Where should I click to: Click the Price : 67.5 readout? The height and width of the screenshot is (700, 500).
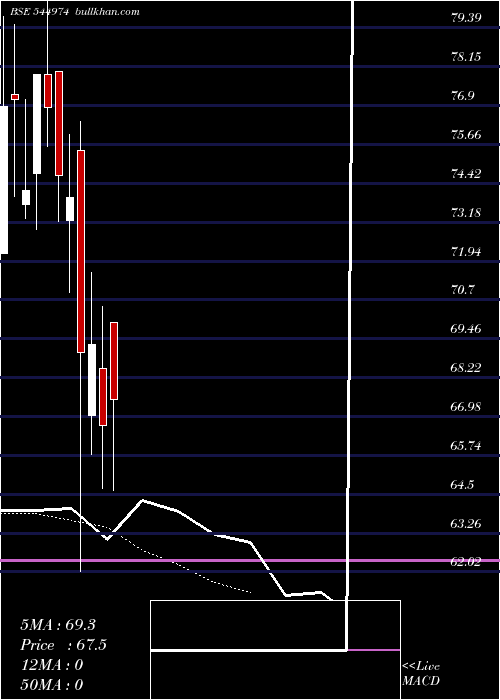pos(63,645)
